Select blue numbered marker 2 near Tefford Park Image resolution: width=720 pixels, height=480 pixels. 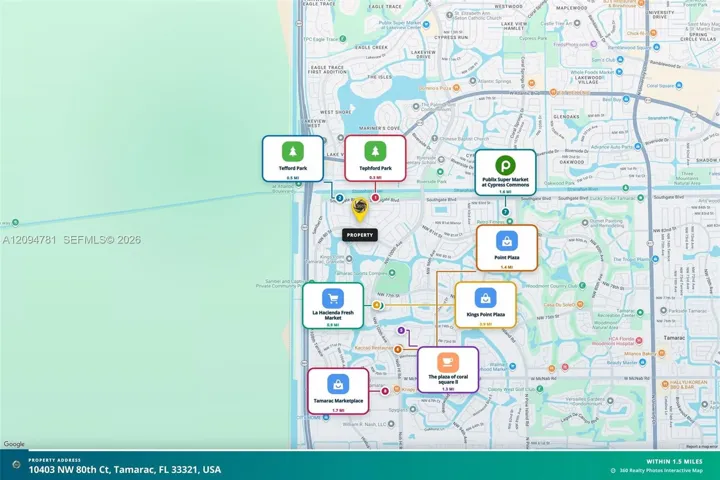click(339, 198)
